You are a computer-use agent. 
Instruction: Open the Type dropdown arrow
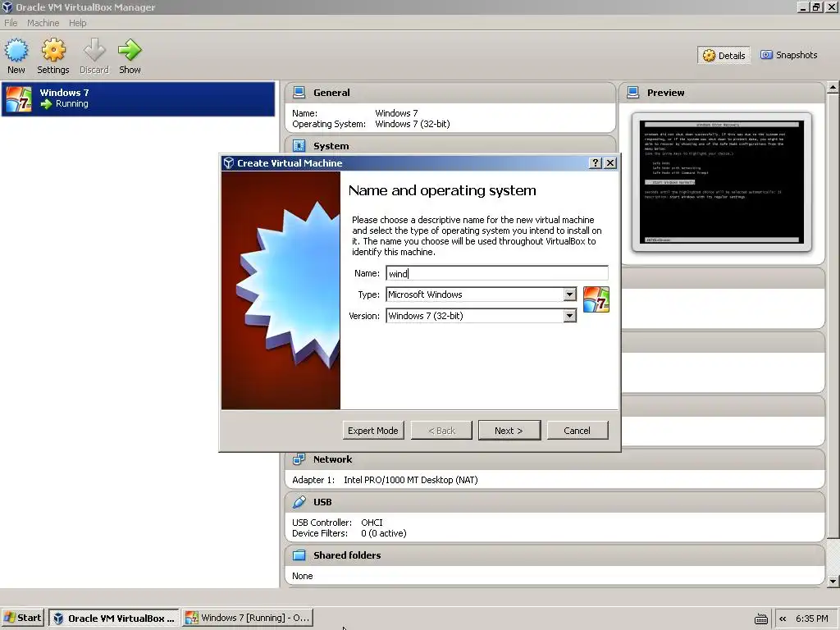click(569, 294)
